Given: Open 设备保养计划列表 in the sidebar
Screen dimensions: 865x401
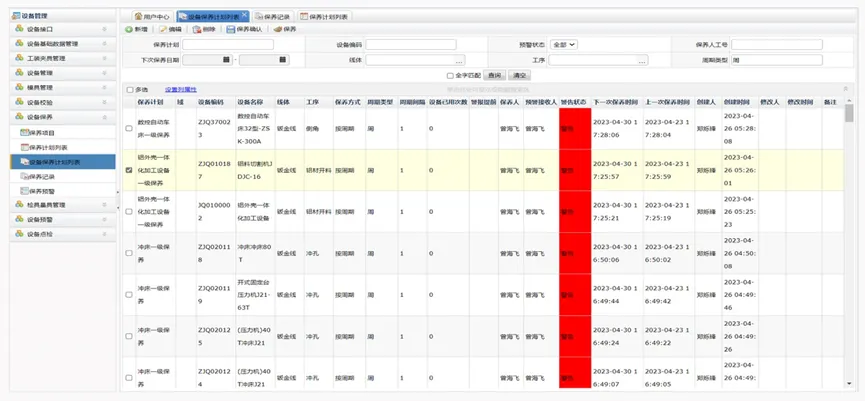Looking at the screenshot, I should [62, 162].
